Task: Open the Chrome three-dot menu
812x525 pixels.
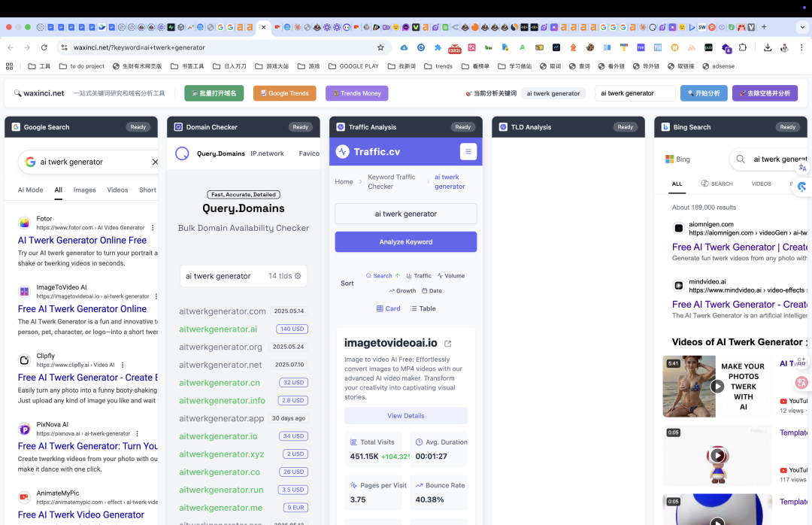Action: click(x=801, y=47)
